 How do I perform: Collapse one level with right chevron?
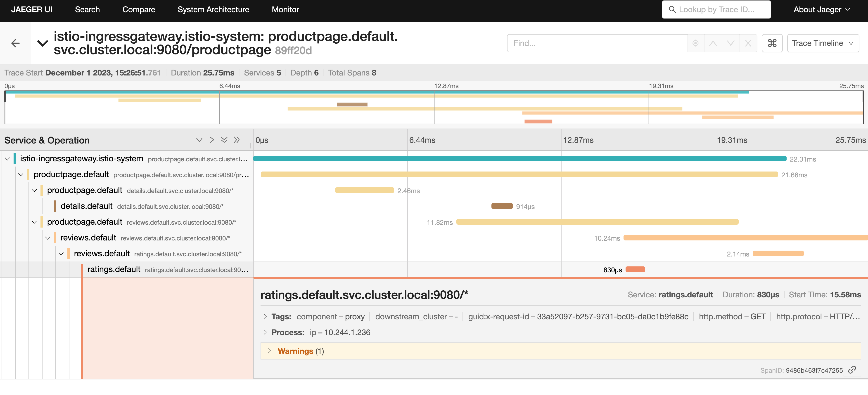[212, 140]
